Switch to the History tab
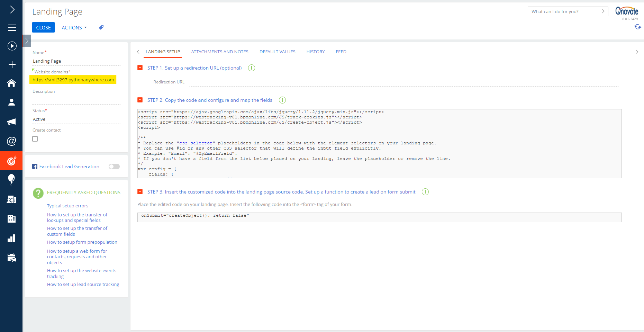The image size is (644, 332). (316, 52)
